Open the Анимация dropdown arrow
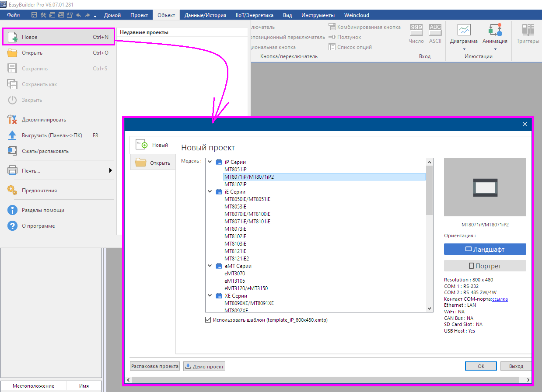 point(495,49)
